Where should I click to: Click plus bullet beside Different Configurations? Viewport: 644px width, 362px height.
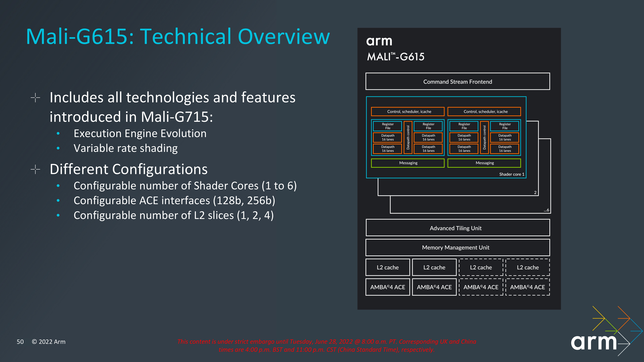(35, 169)
